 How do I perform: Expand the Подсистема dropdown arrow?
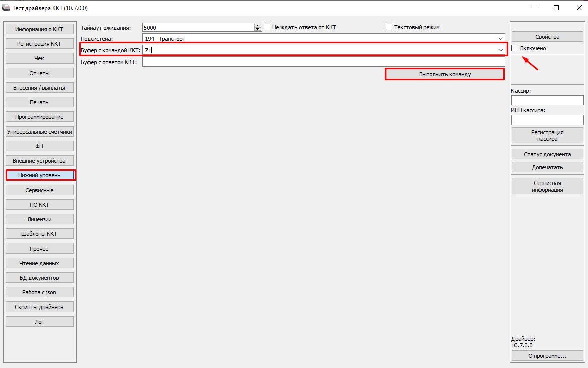pos(500,39)
